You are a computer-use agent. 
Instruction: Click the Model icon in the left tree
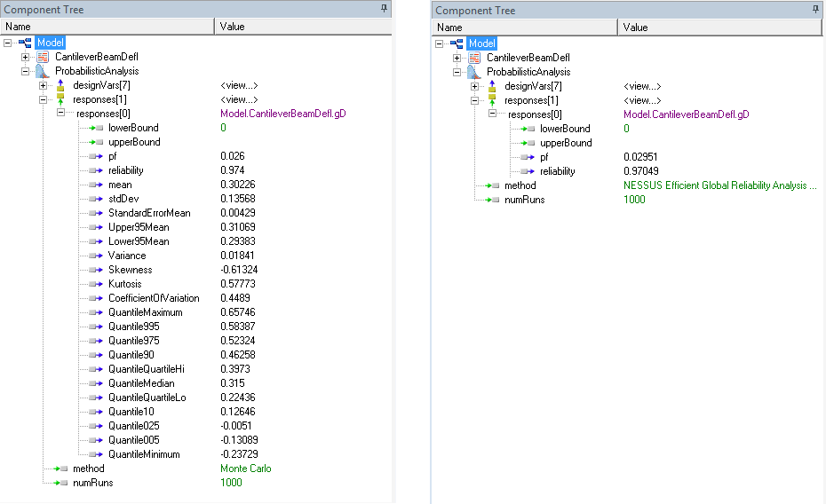pos(25,43)
